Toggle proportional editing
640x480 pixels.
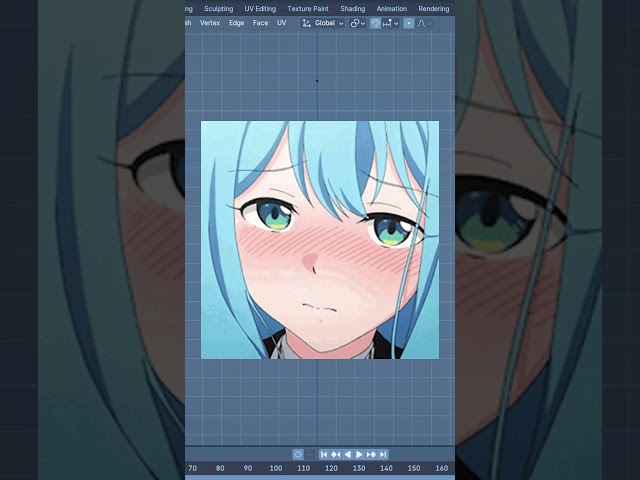(409, 23)
